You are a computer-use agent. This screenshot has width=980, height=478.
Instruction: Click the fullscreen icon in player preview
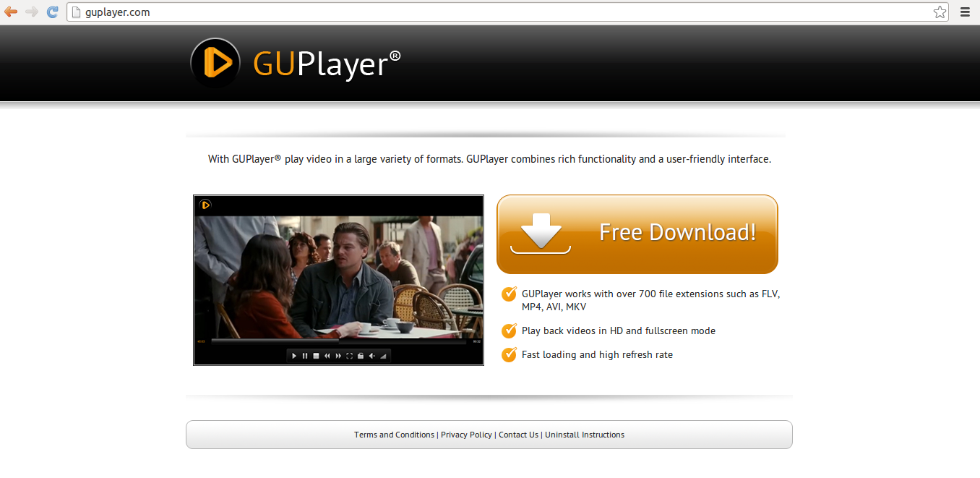[349, 356]
